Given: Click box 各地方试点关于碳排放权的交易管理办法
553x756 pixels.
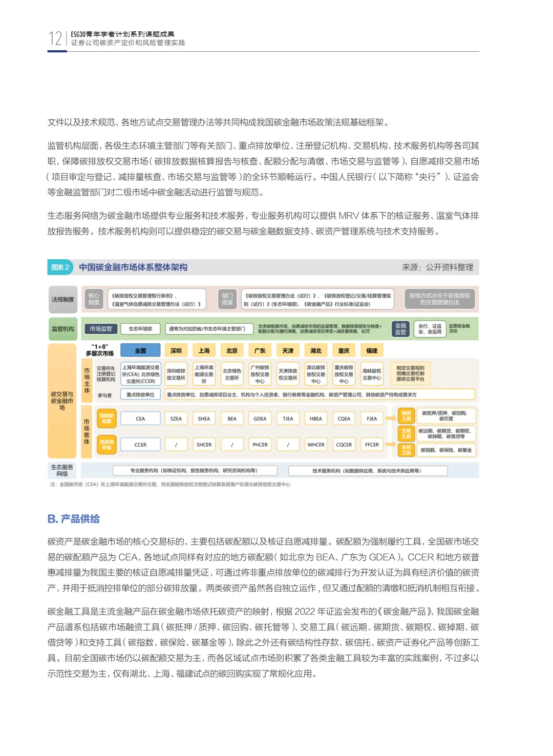Looking at the screenshot, I should (440, 299).
